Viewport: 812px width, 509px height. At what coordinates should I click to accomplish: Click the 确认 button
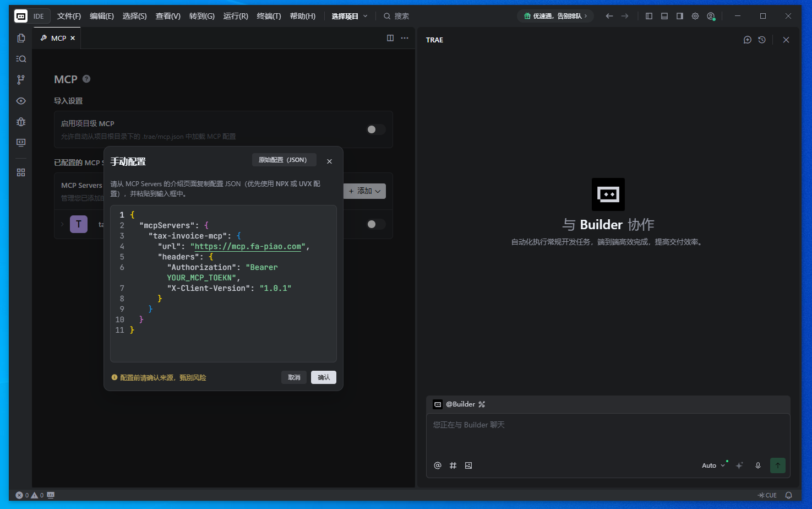(x=324, y=377)
